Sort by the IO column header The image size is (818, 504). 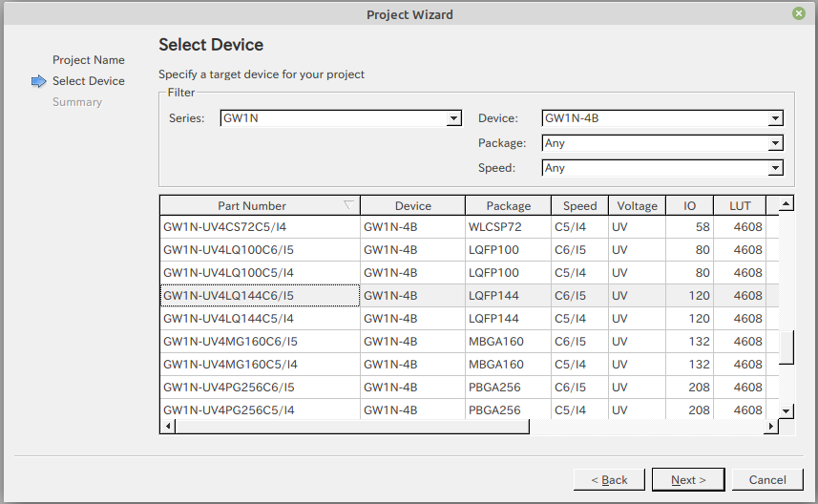pos(689,205)
